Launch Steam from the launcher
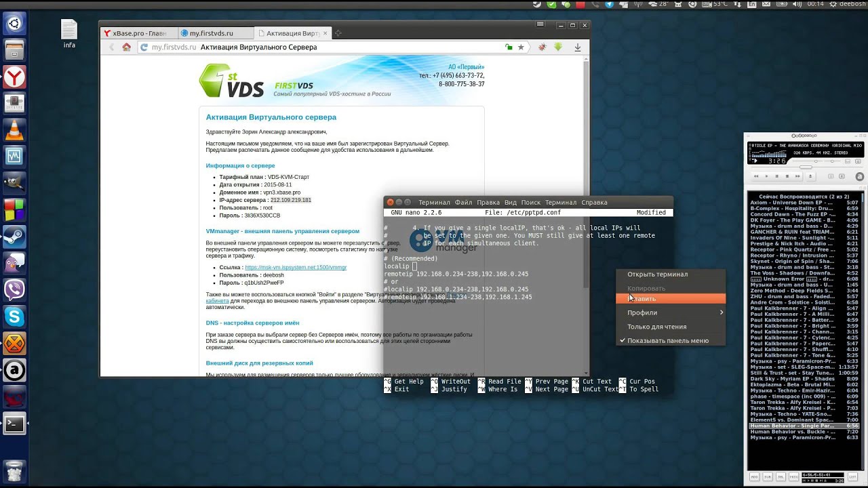This screenshot has width=868, height=488. point(14,237)
